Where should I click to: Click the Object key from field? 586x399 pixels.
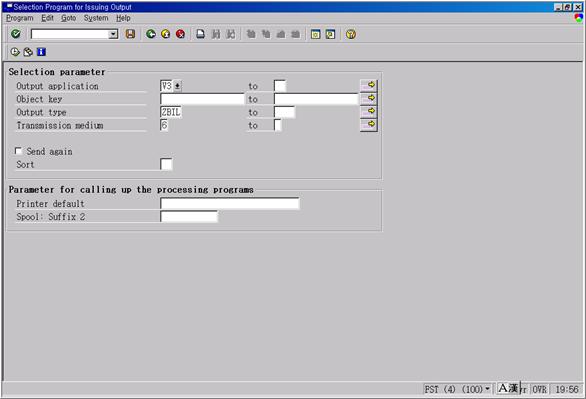pyautogui.click(x=202, y=99)
